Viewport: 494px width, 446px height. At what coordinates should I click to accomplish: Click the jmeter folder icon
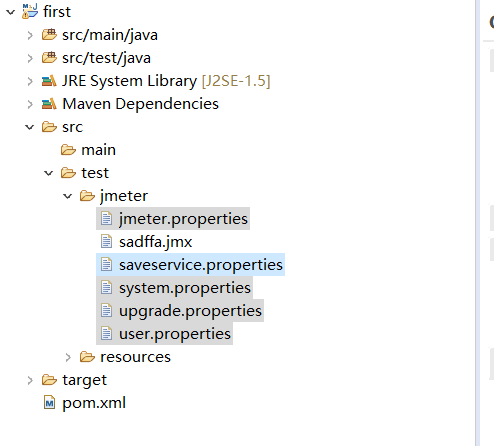[87, 196]
